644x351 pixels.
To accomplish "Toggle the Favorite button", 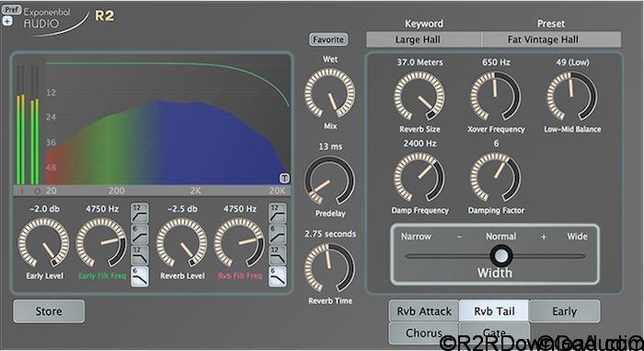I will (x=328, y=40).
